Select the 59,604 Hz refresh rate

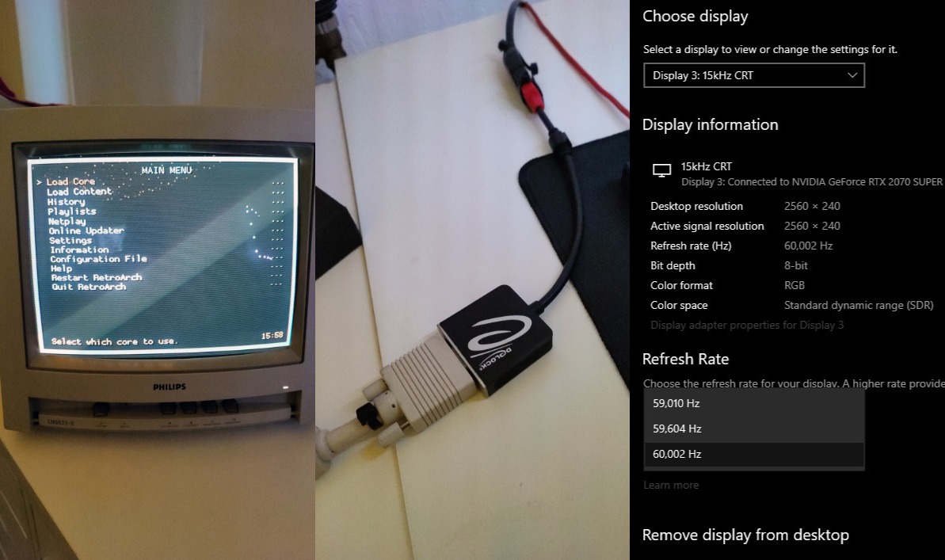[x=754, y=429]
